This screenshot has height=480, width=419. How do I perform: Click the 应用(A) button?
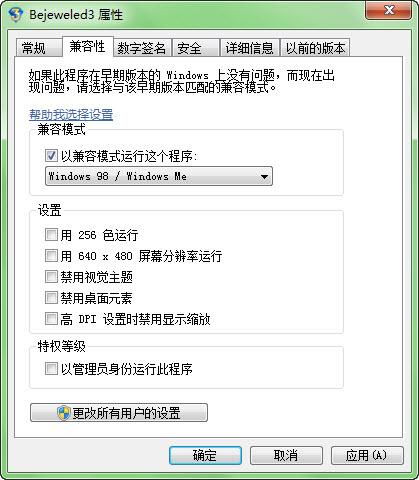(367, 455)
